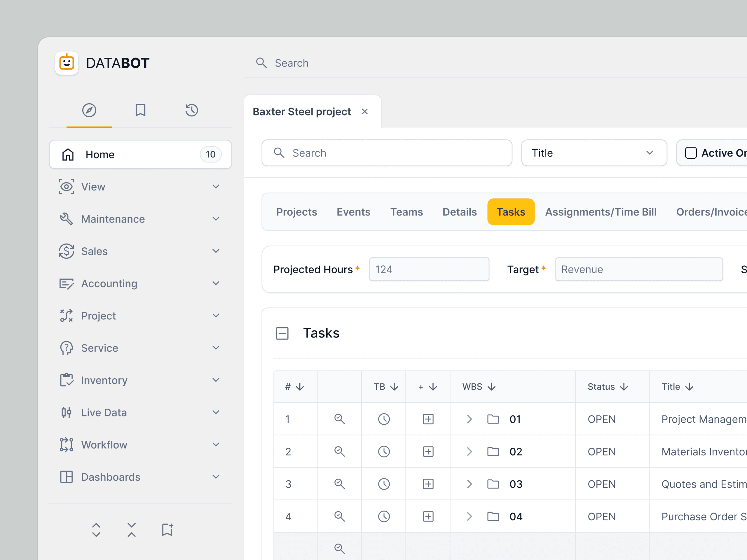Collapse the Tasks section using the minus box
Screen dimensions: 747x560
282,333
